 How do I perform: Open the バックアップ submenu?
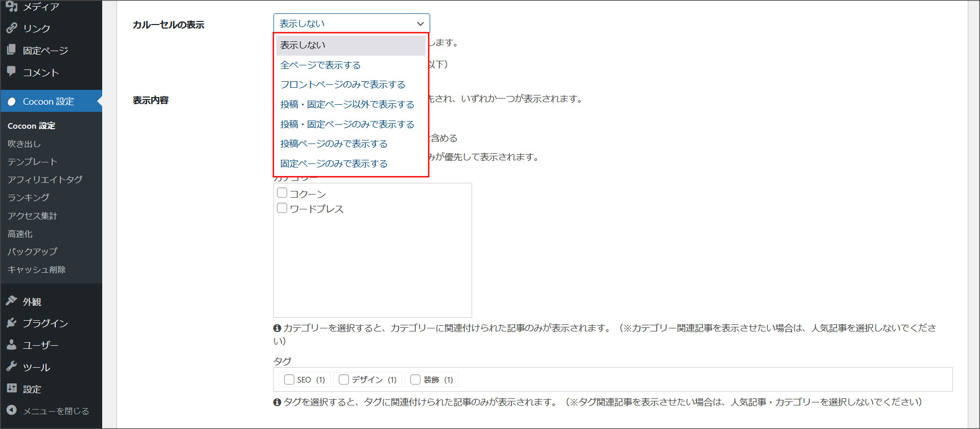32,252
